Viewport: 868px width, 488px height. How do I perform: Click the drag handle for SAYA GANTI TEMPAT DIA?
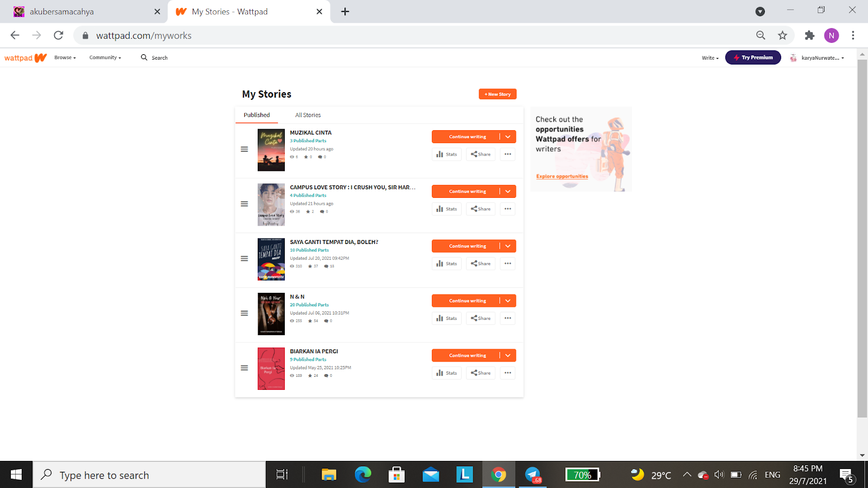tap(244, 259)
